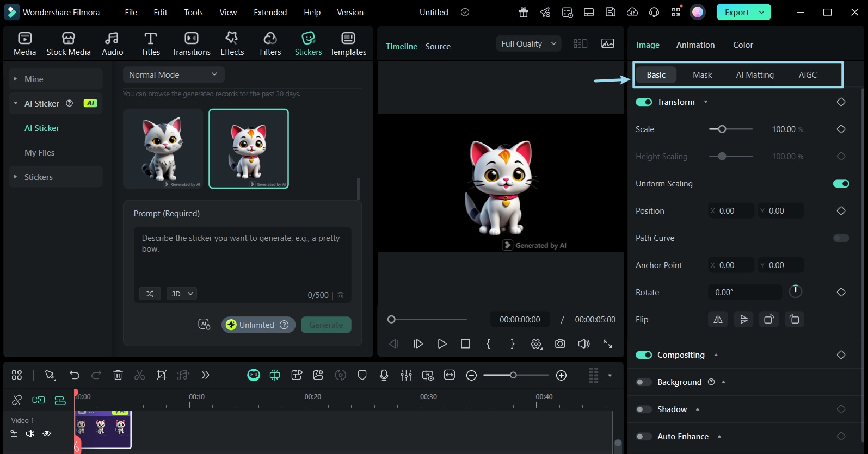The width and height of the screenshot is (868, 454).
Task: Click the save project floppy icon
Action: point(611,12)
